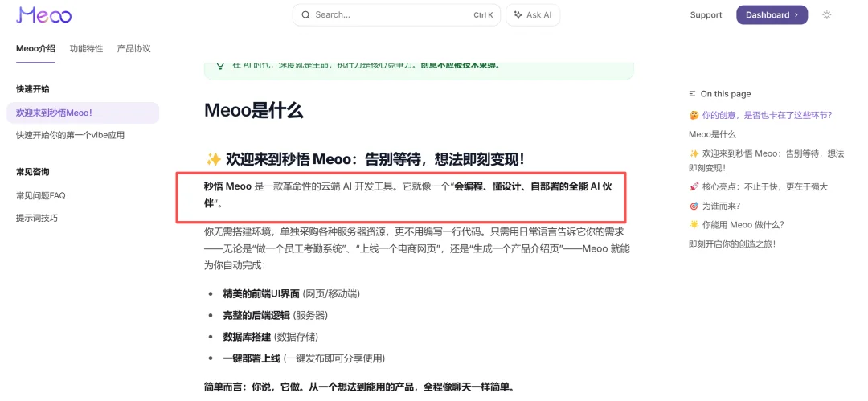The width and height of the screenshot is (868, 401).
Task: Select the Meoo介绍 tab
Action: point(35,48)
